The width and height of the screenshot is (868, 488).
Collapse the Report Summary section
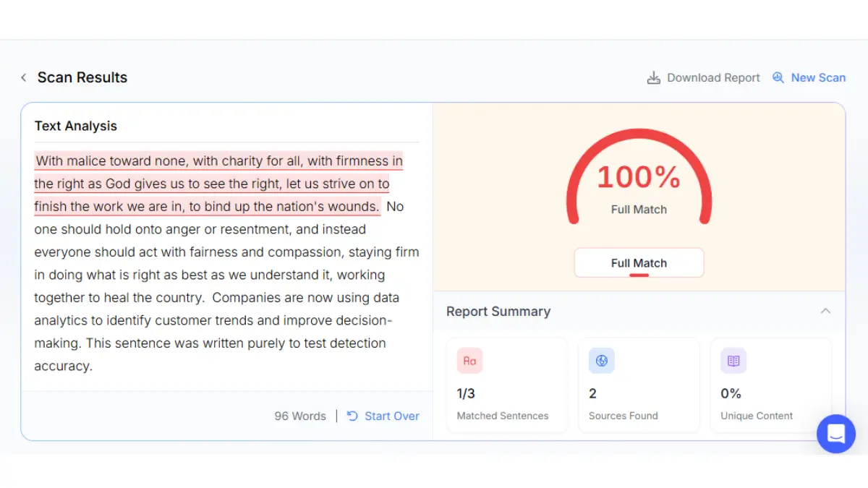825,311
